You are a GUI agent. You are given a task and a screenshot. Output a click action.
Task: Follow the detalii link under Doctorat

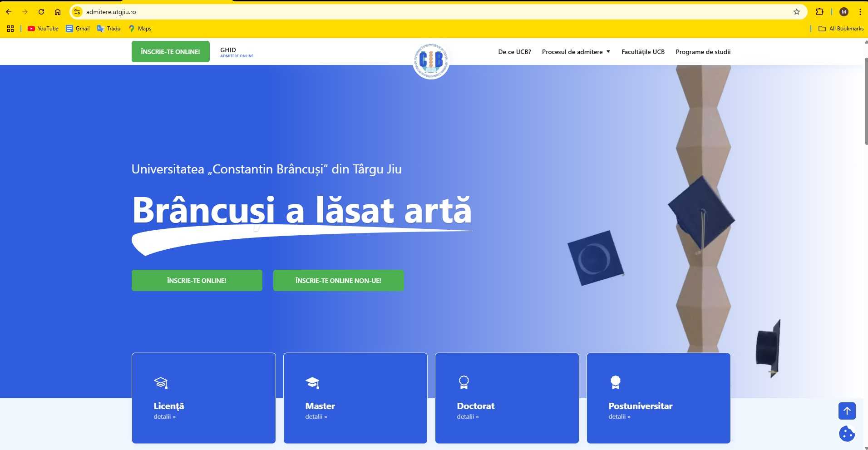[x=468, y=416]
